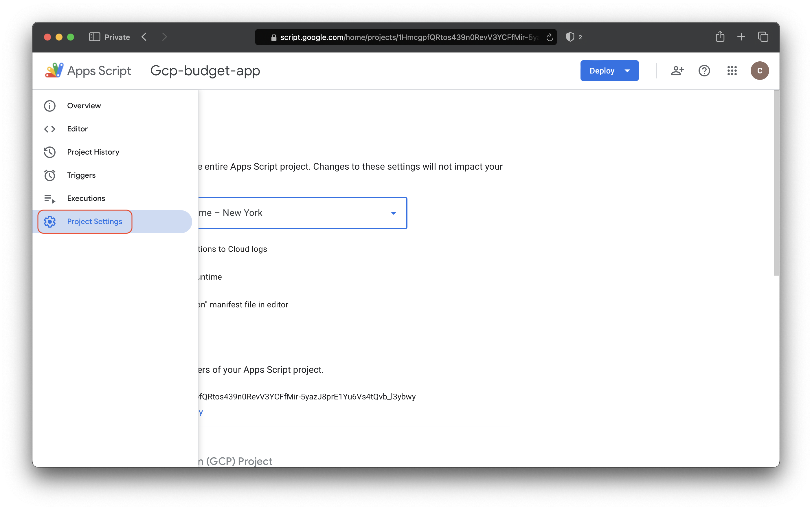Image resolution: width=812 pixels, height=510 pixels.
Task: Expand the Deploy dropdown arrow
Action: (627, 71)
